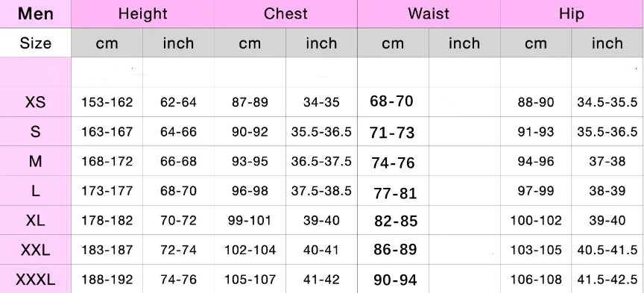Select the Chest column header

[x=285, y=14]
